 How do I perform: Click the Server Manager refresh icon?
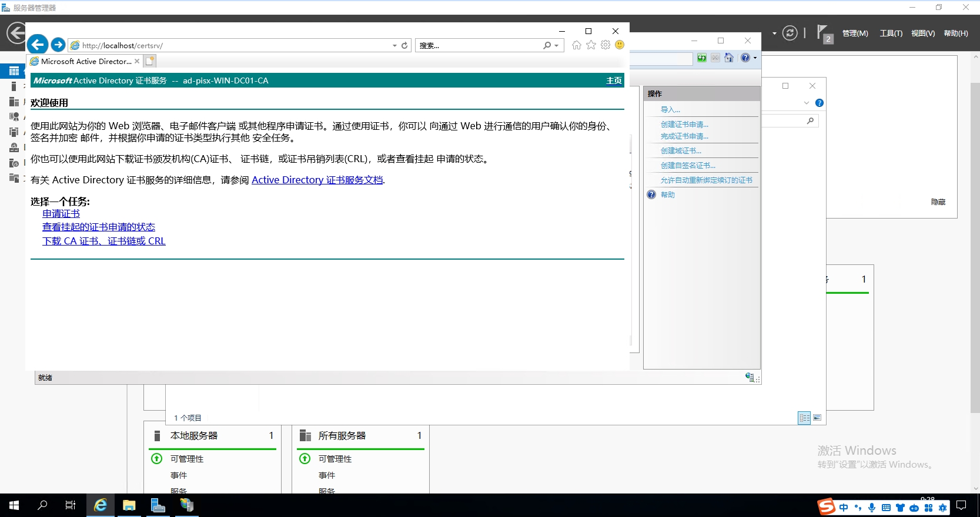790,33
